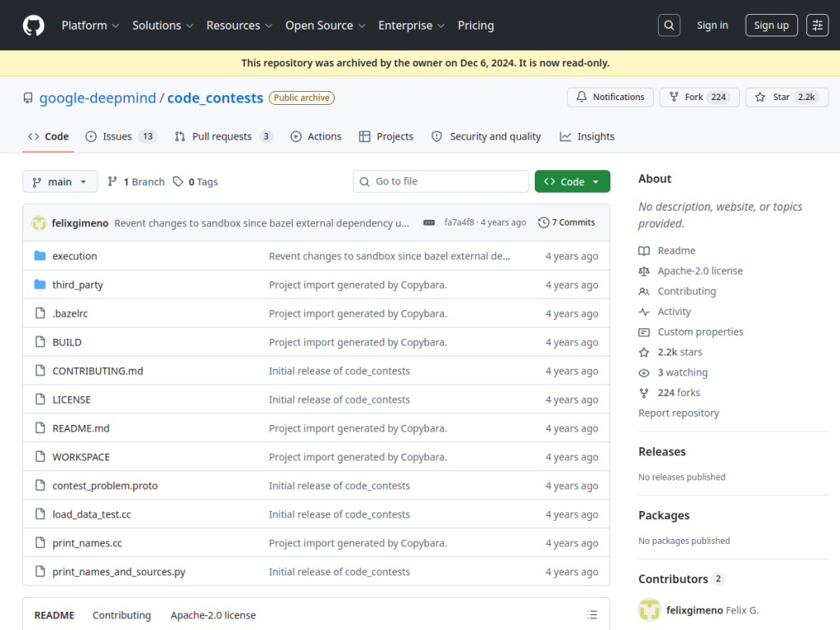Open load_data_test.cc file

[92, 514]
